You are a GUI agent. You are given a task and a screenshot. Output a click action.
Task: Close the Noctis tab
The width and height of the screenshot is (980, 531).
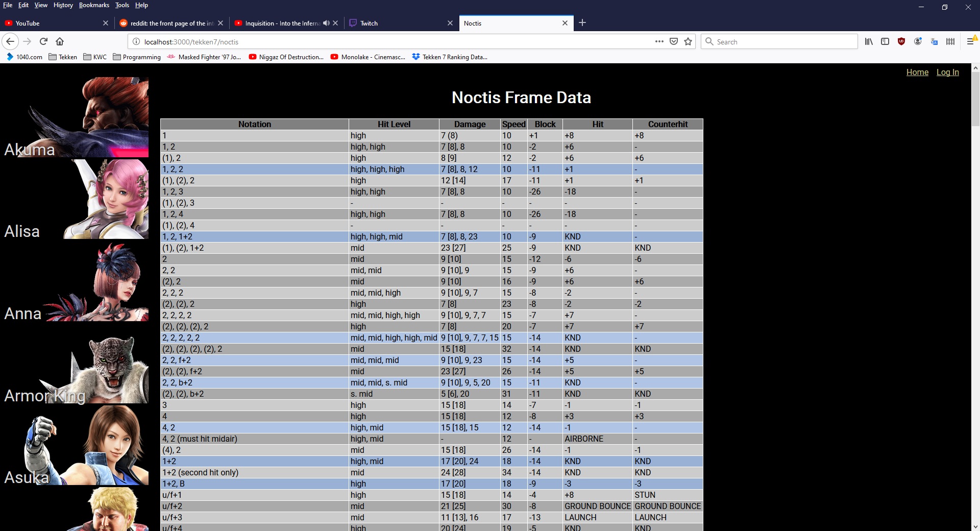[x=565, y=23]
